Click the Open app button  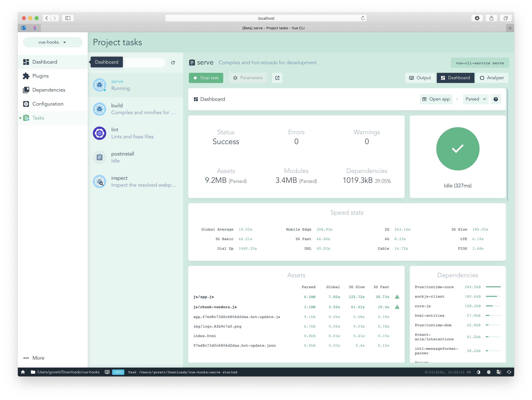pos(436,99)
